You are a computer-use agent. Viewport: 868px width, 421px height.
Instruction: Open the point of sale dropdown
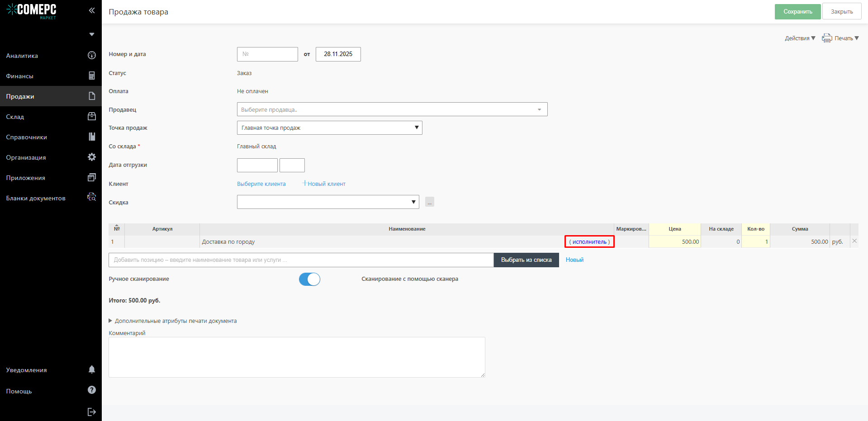point(329,128)
